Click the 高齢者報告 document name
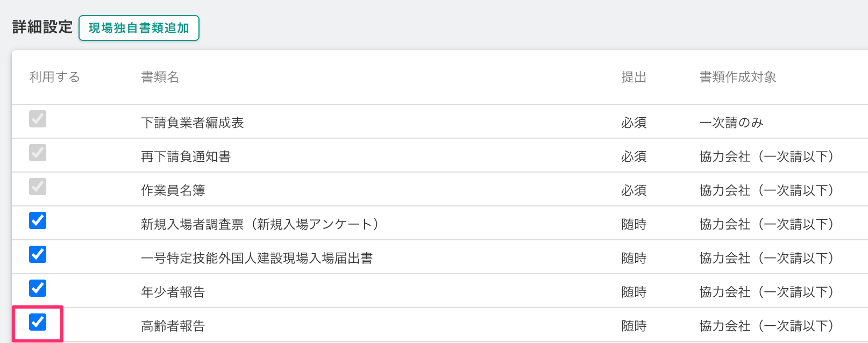868x343 pixels. pos(173,326)
